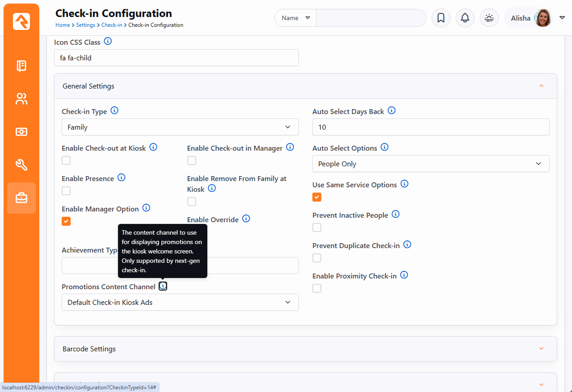Enable Prevent Duplicate Check-in checkbox
This screenshot has height=392, width=572.
click(317, 258)
